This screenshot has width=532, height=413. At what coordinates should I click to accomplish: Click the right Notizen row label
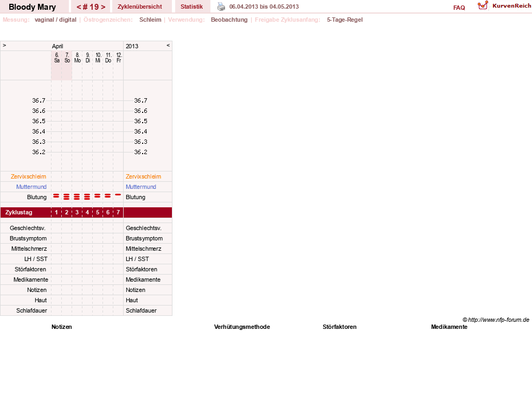(x=136, y=290)
